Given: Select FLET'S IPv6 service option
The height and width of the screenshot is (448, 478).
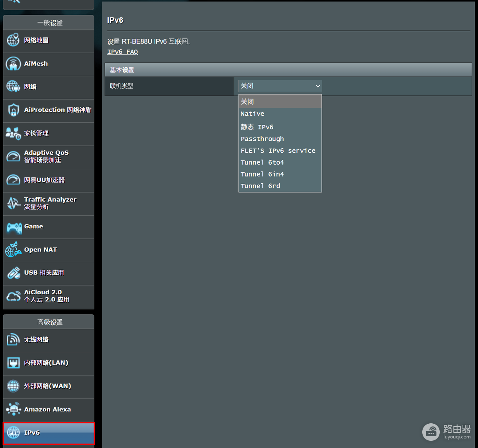Looking at the screenshot, I should coord(280,151).
